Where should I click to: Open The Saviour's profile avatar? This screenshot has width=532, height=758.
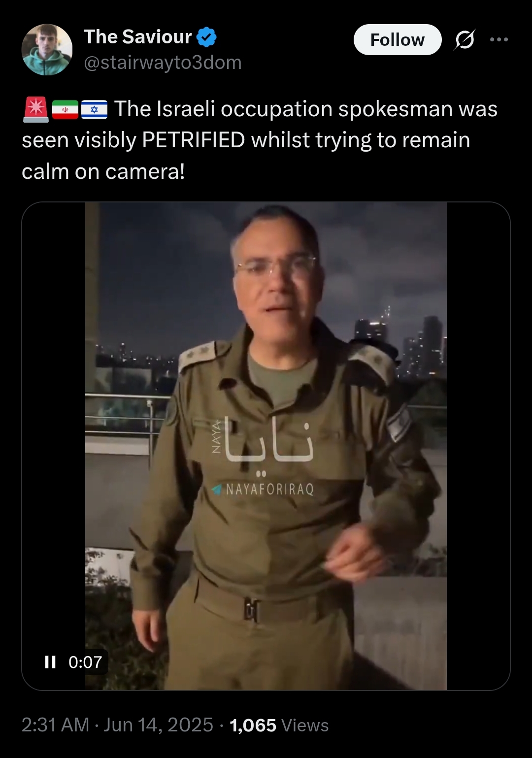click(x=47, y=49)
